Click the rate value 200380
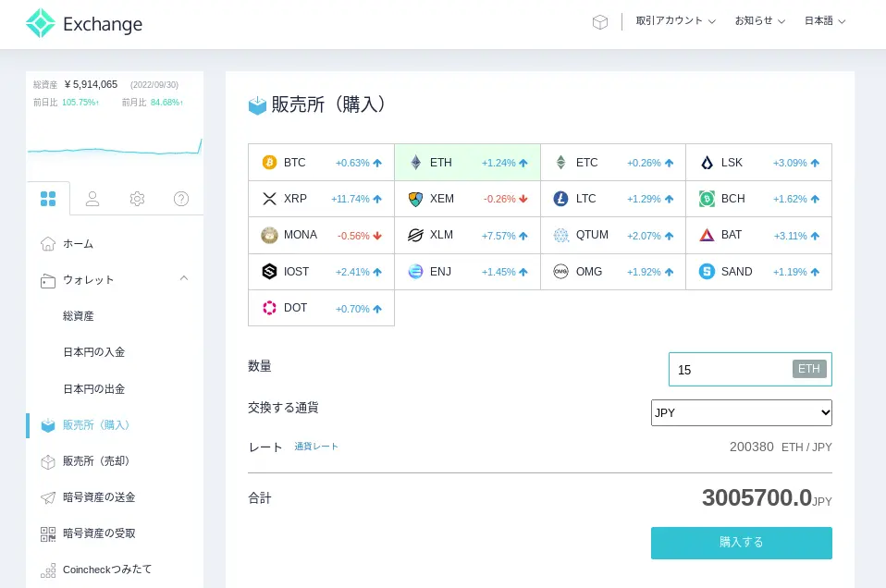Screen dimensions: 886x588 [x=752, y=447]
